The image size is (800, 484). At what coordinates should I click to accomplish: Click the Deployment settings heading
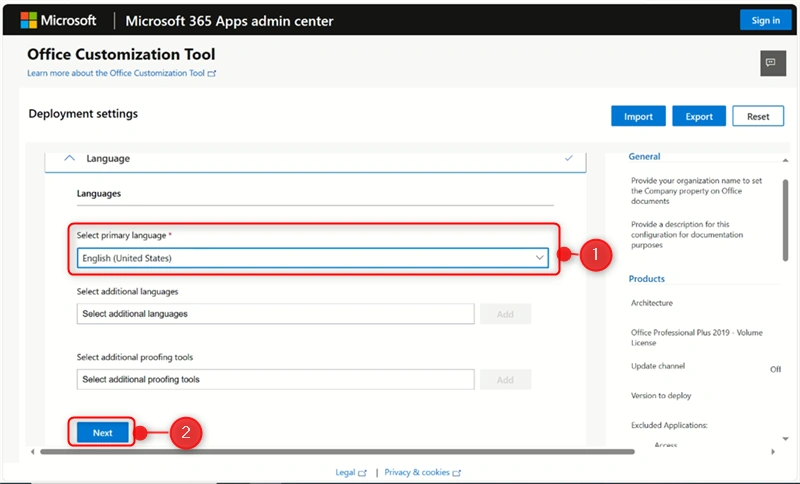[x=83, y=114]
